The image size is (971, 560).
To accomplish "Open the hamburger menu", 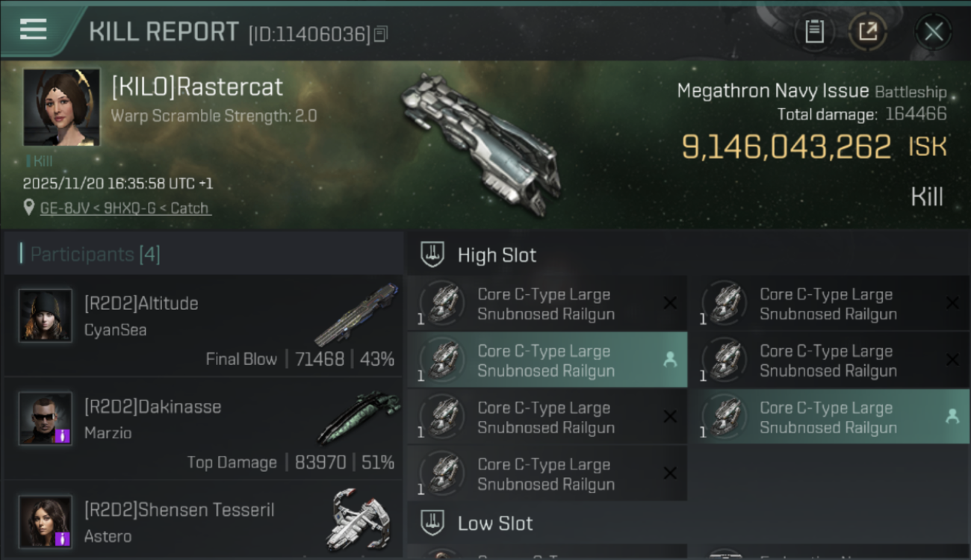I will pos(34,29).
